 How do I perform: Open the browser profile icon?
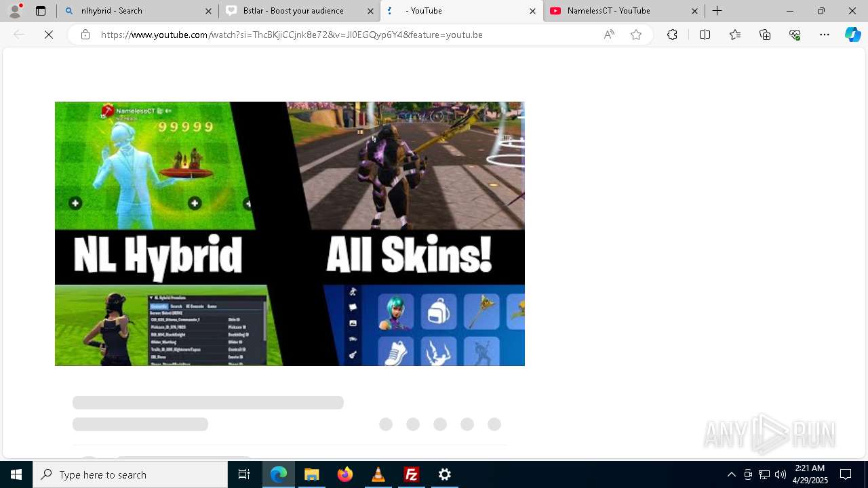pyautogui.click(x=15, y=11)
